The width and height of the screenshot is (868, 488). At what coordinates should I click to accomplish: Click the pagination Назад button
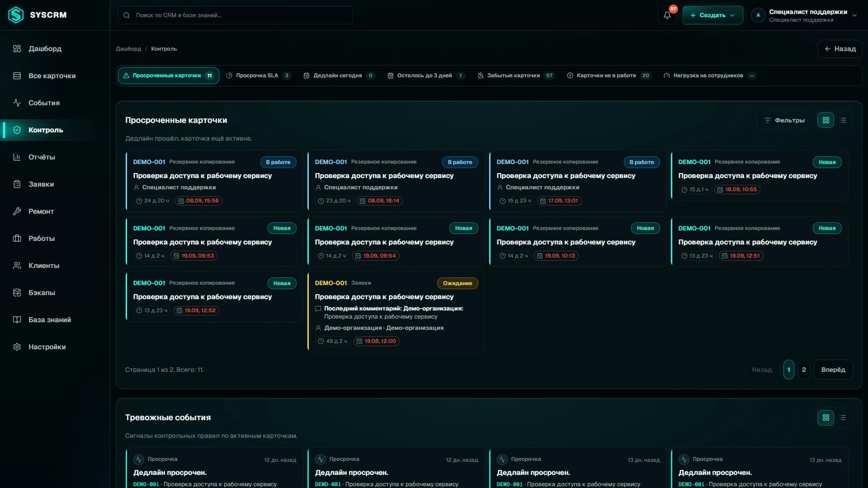(762, 370)
